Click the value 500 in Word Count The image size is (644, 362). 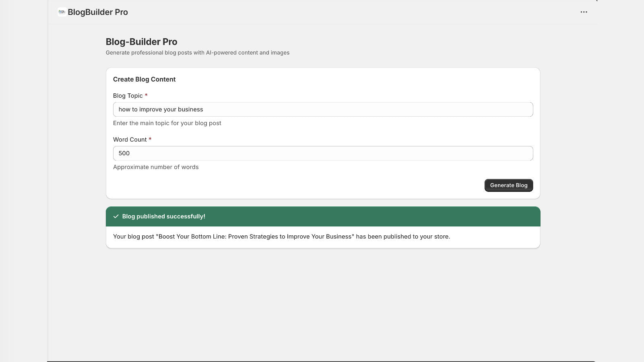(124, 153)
